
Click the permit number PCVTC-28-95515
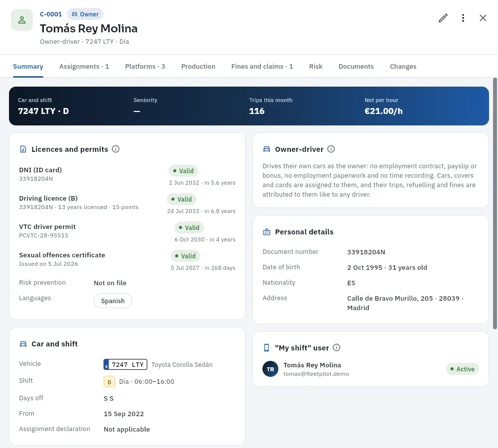tap(43, 235)
